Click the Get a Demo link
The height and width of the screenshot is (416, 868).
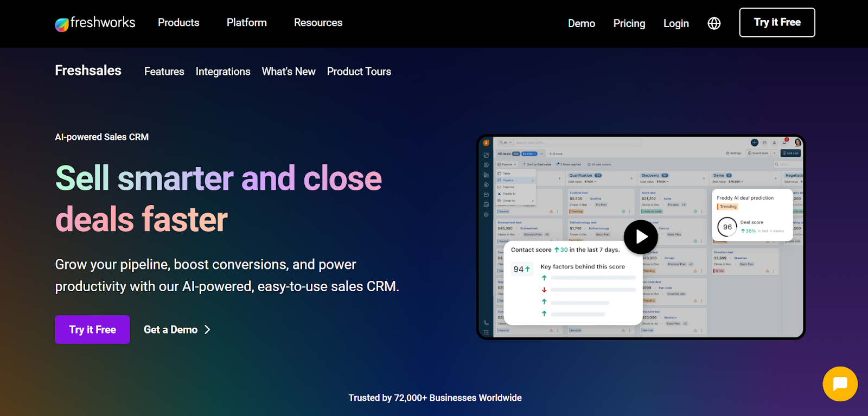pos(177,330)
